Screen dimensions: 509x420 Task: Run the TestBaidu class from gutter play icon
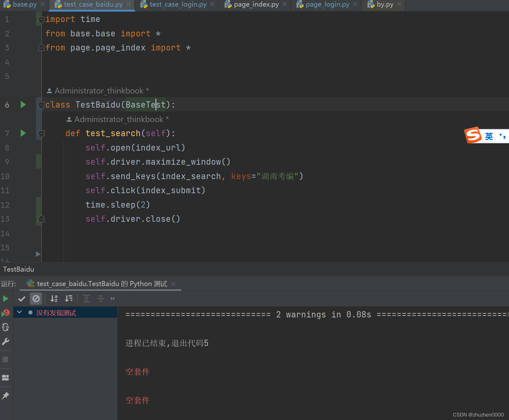click(x=23, y=104)
